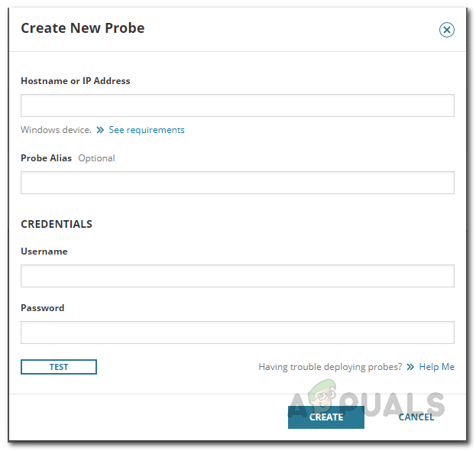The image size is (476, 451).
Task: Click the Password input field
Action: 237,333
